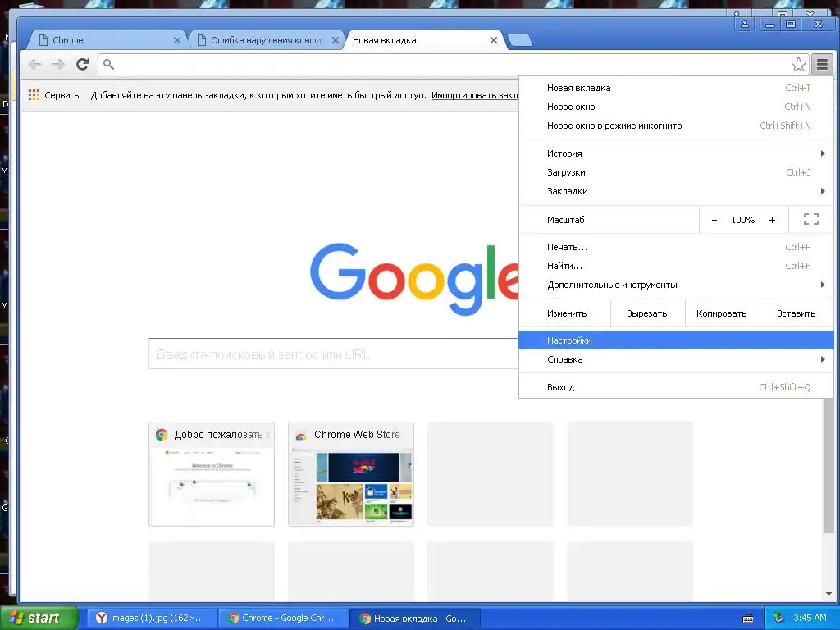Click the Вырезать button

pos(647,313)
